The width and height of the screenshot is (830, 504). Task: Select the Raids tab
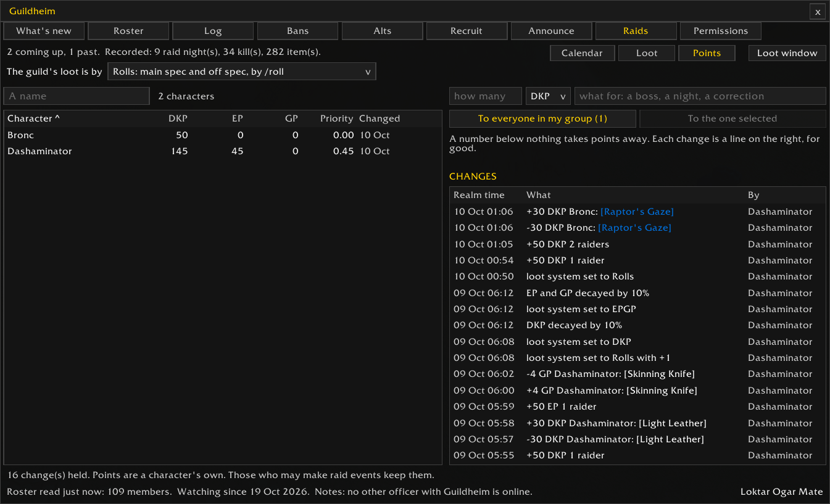tap(636, 31)
